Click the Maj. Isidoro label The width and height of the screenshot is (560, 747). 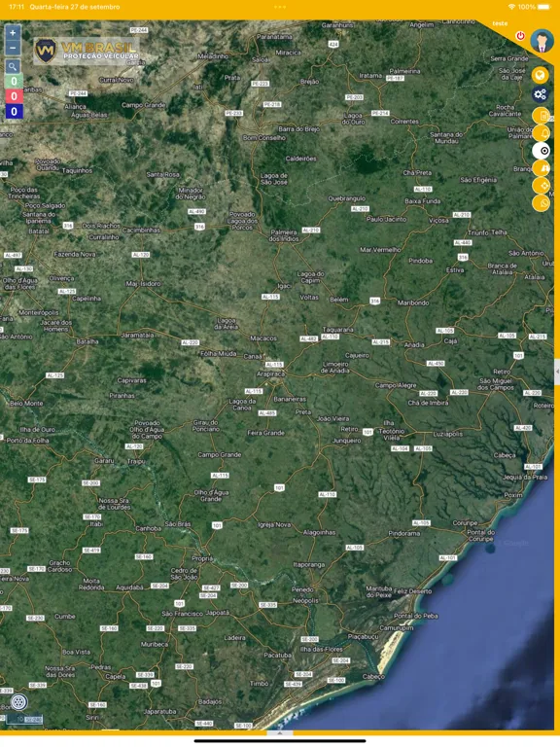tap(143, 283)
